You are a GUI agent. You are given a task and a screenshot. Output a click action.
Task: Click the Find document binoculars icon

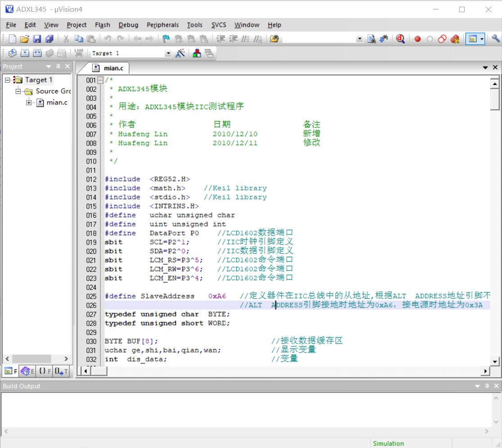click(371, 39)
